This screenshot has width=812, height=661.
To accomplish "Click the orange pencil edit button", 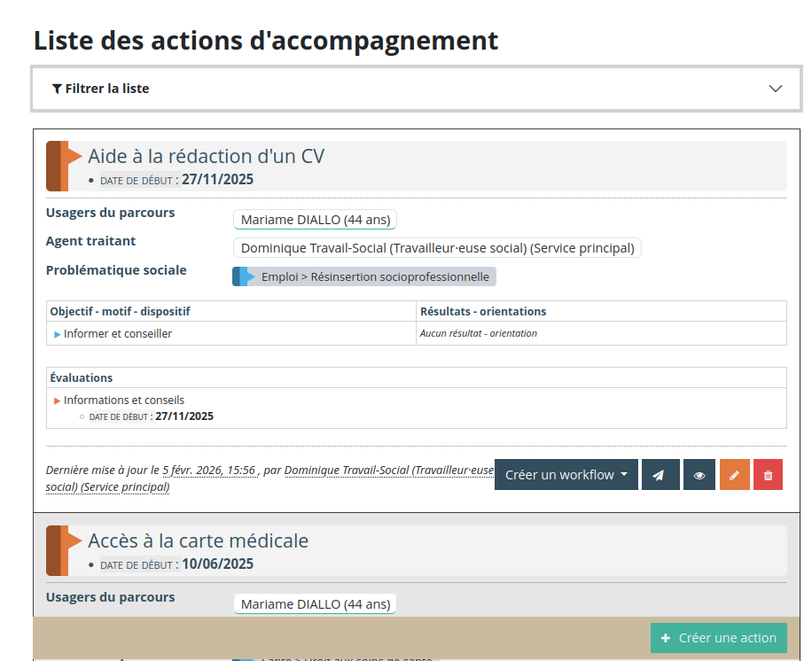I will [x=735, y=475].
